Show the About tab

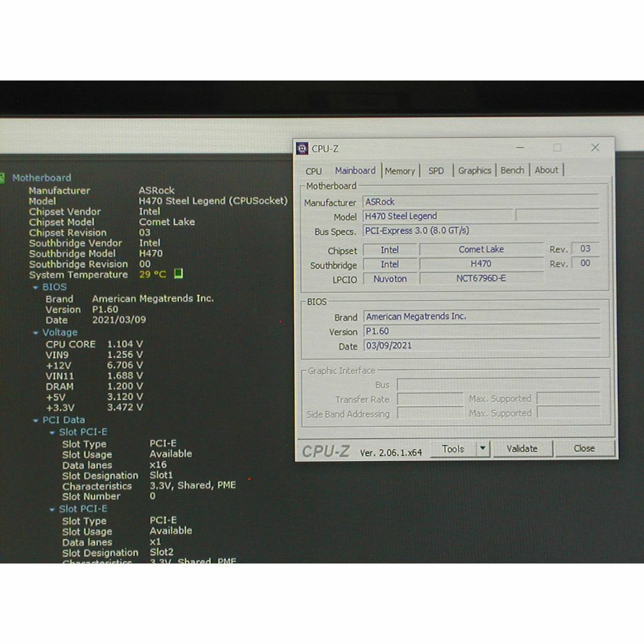[546, 170]
